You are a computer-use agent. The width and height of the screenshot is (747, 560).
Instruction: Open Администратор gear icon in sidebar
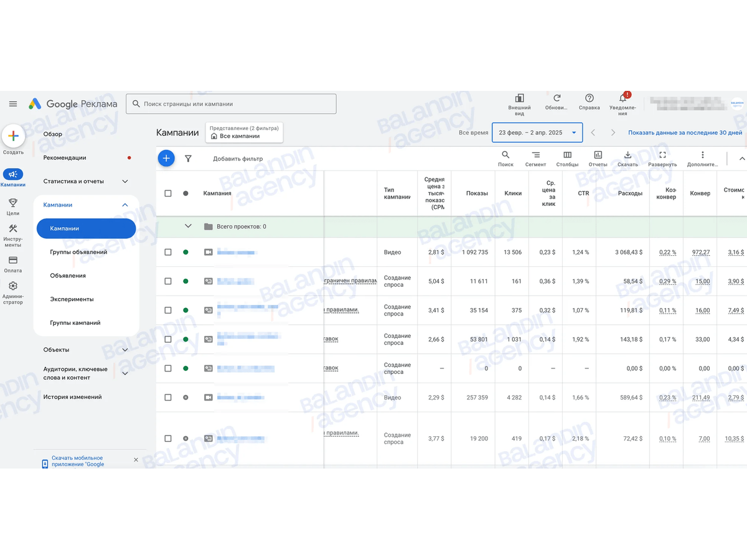pyautogui.click(x=13, y=286)
